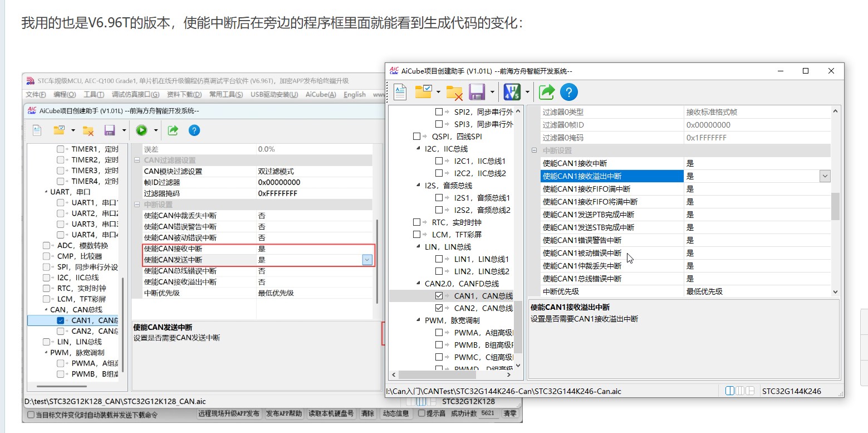Click 清除 button in back window
This screenshot has height=433, width=868.
tap(367, 413)
